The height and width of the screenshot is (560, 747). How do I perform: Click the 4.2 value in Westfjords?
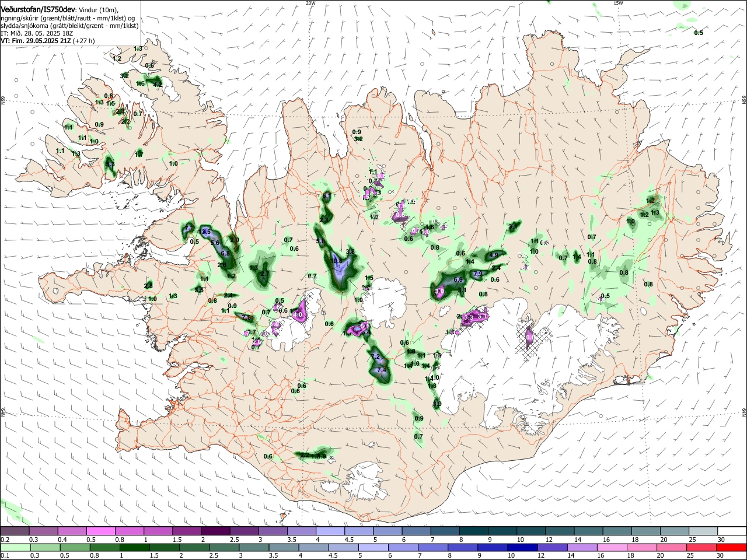point(157,85)
